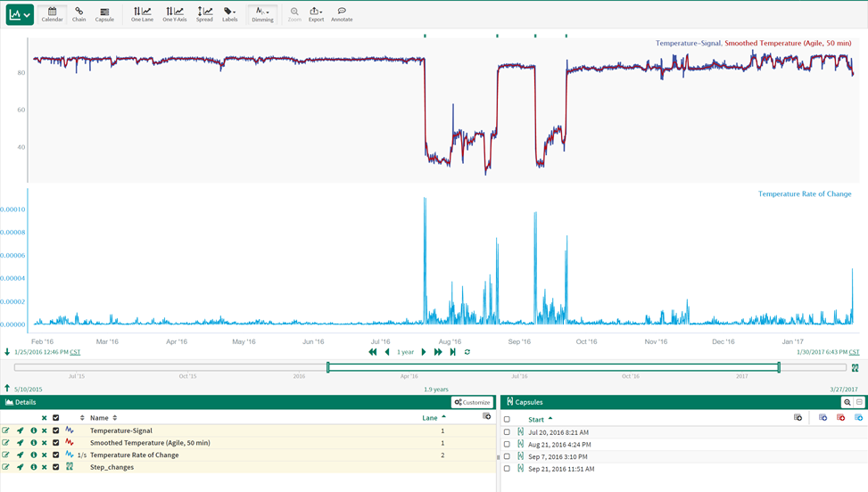Screen dimensions: 868x492
Task: Sort capsules by Start column header
Action: click(x=539, y=419)
